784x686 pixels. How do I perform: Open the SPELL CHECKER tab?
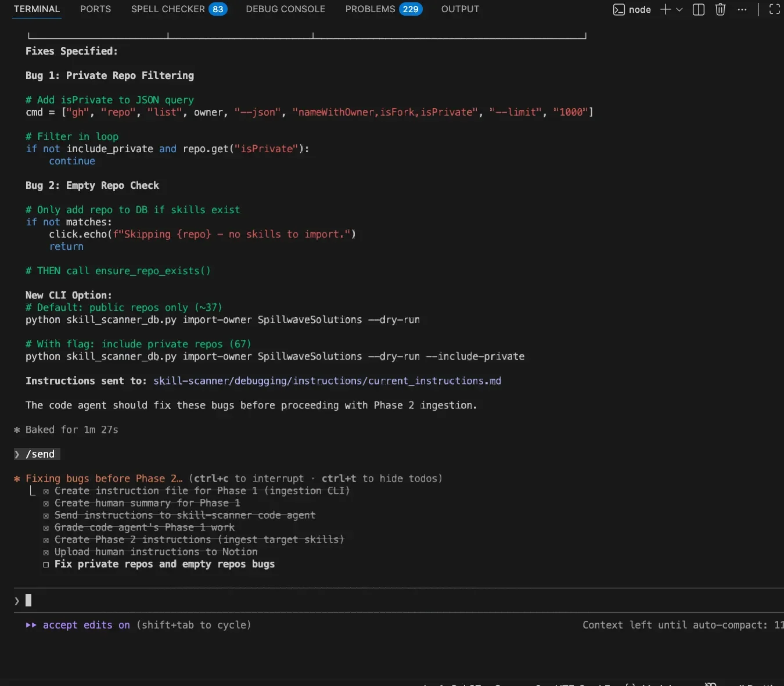168,9
